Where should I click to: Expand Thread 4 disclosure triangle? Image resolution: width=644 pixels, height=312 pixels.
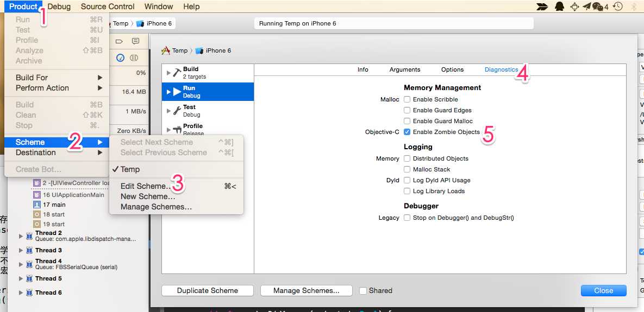21,264
